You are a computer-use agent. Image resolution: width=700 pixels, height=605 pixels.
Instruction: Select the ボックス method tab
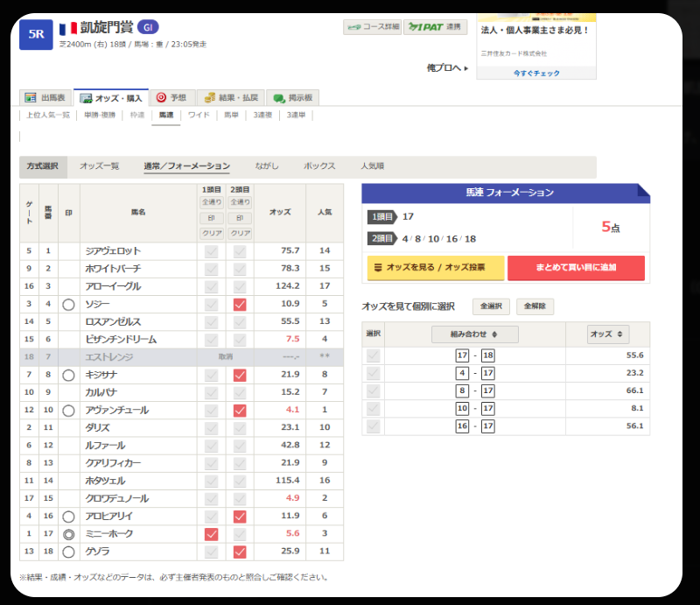(319, 165)
